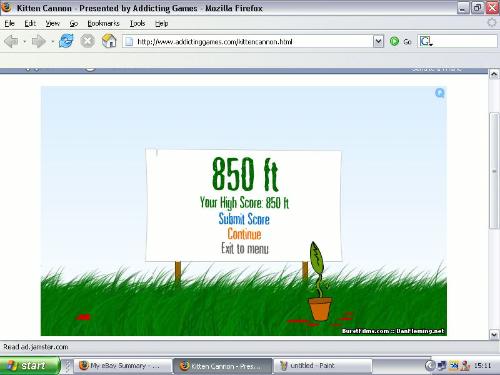
Task: Click the Forward arrow icon
Action: [x=39, y=42]
